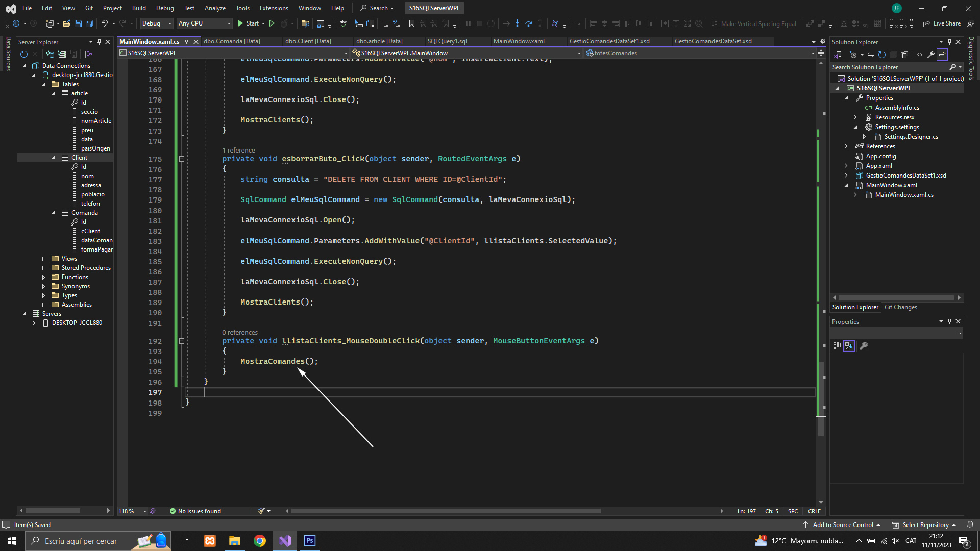Collapse the Comanda table node

coord(53,213)
